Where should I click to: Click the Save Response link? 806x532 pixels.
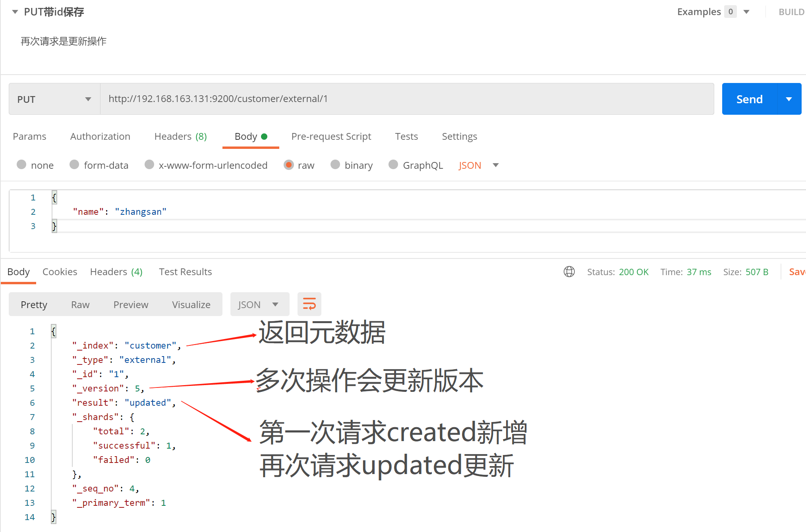coord(797,272)
